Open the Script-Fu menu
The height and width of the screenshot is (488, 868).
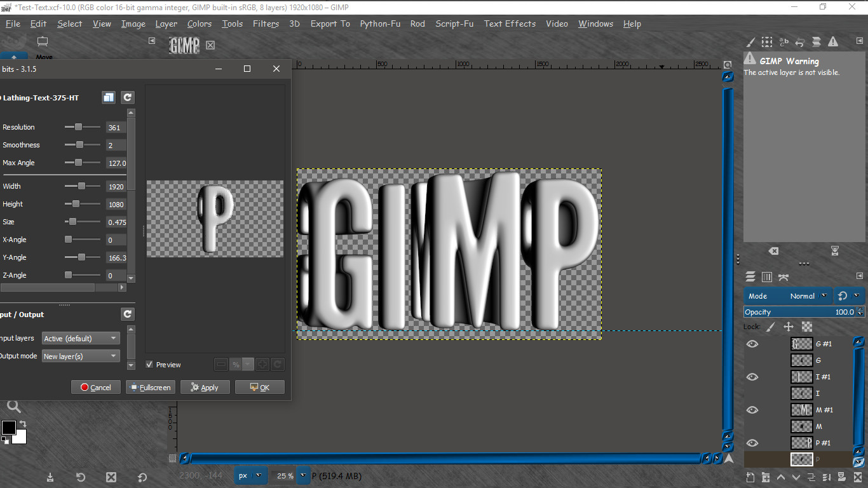coord(454,24)
